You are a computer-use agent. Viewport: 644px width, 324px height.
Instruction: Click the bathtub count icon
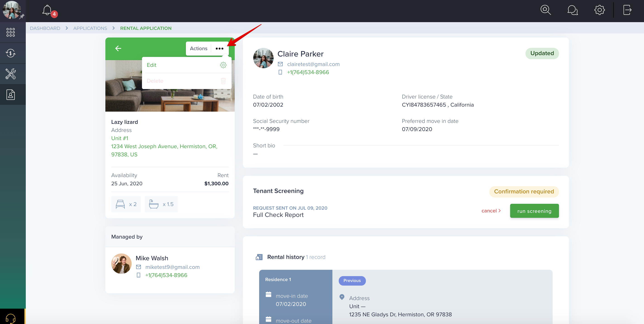154,204
